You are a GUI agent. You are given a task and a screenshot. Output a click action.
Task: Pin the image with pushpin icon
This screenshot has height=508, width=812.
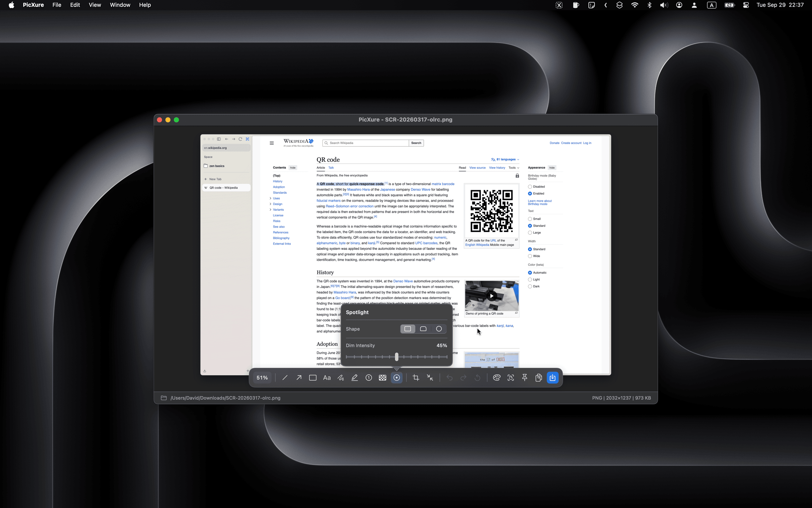coord(525,378)
